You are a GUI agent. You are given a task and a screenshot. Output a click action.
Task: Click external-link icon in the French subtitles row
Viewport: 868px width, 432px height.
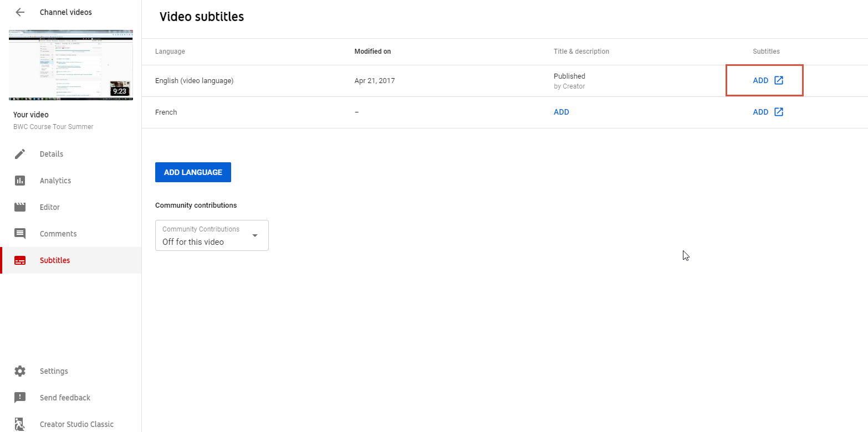(779, 112)
